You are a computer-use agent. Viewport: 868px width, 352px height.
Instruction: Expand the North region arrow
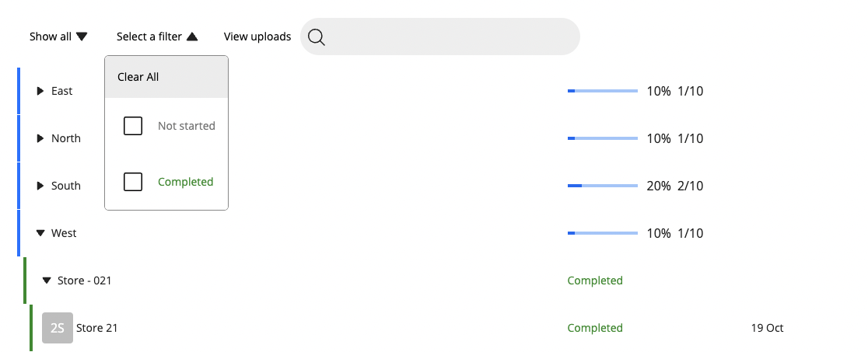tap(40, 138)
